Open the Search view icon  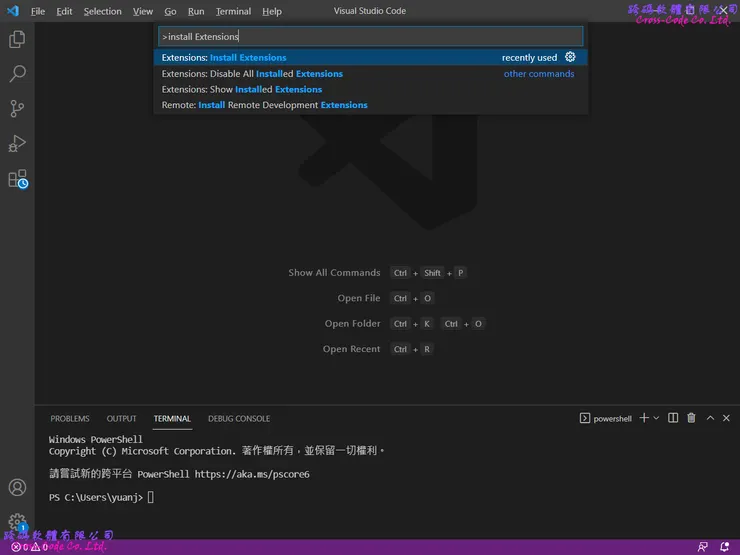[x=17, y=74]
